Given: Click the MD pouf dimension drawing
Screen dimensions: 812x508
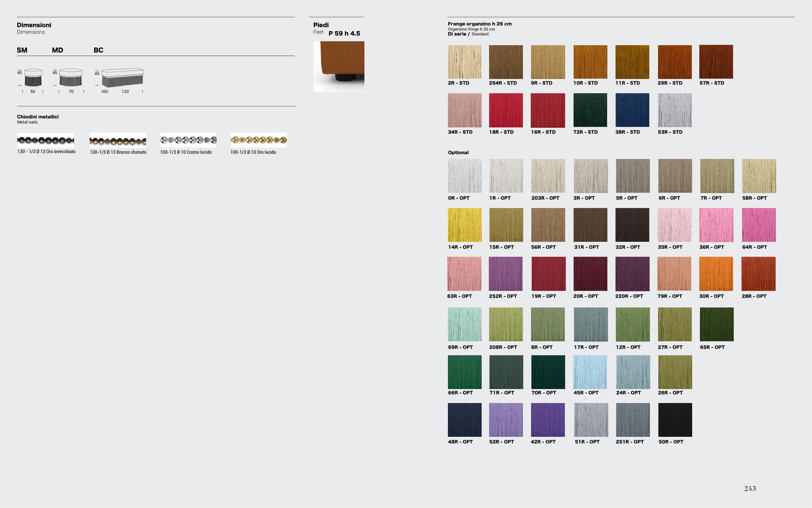Looking at the screenshot, I should pos(70,78).
